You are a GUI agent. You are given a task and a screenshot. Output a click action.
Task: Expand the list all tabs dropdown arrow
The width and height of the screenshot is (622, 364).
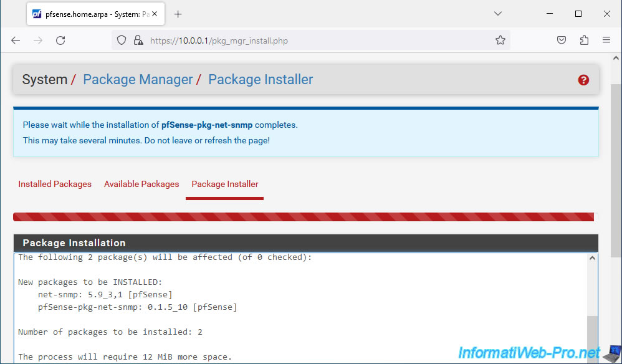tap(498, 14)
